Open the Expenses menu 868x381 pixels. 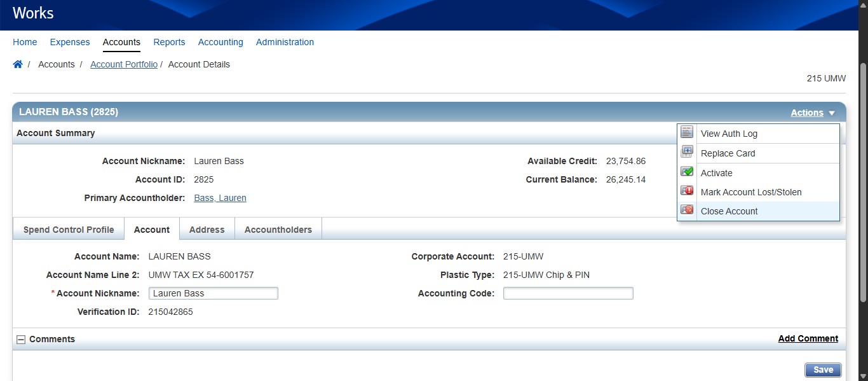coord(70,42)
